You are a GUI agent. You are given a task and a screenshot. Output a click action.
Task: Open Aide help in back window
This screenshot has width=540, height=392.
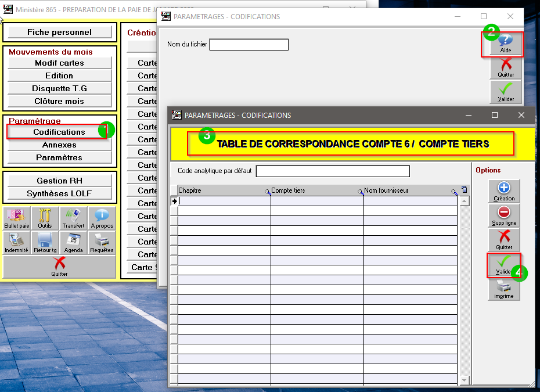click(x=506, y=44)
